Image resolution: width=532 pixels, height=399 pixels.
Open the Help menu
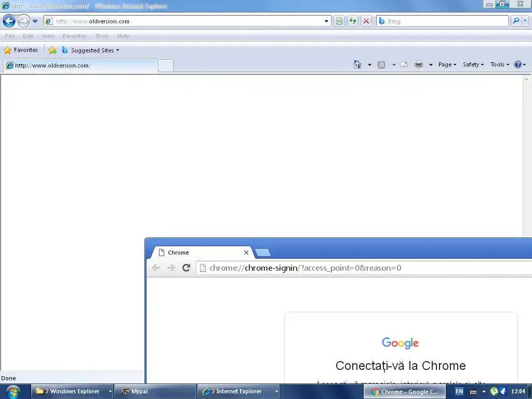pos(124,36)
